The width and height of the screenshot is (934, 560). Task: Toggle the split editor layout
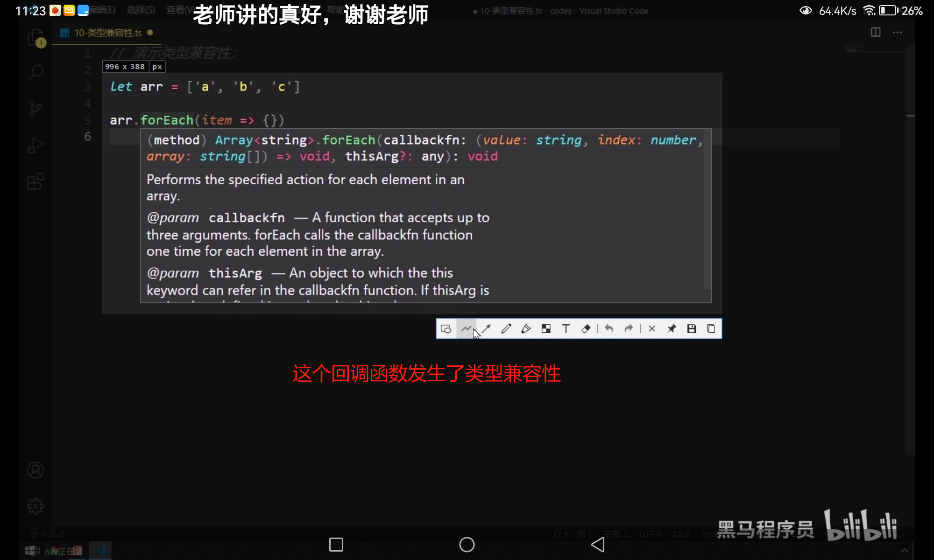click(876, 32)
